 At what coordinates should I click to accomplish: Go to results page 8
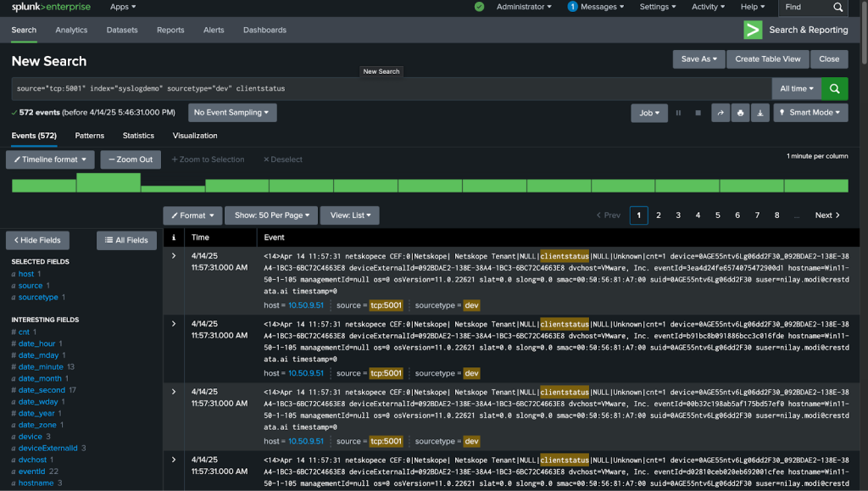776,215
